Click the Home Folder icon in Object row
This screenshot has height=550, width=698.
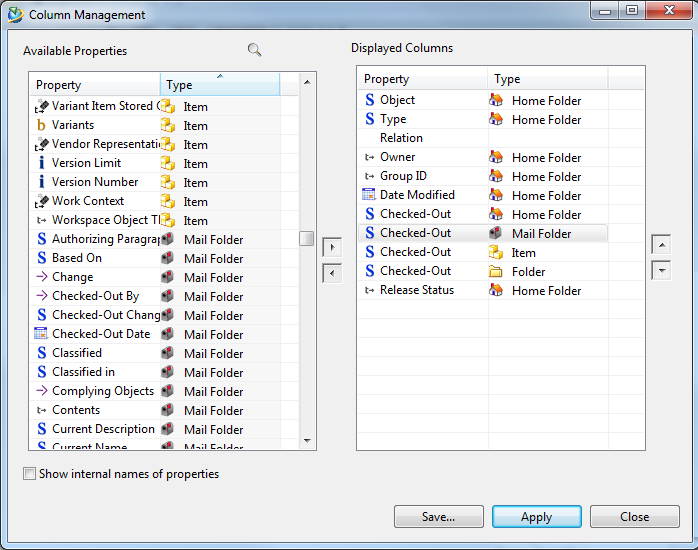(x=496, y=100)
